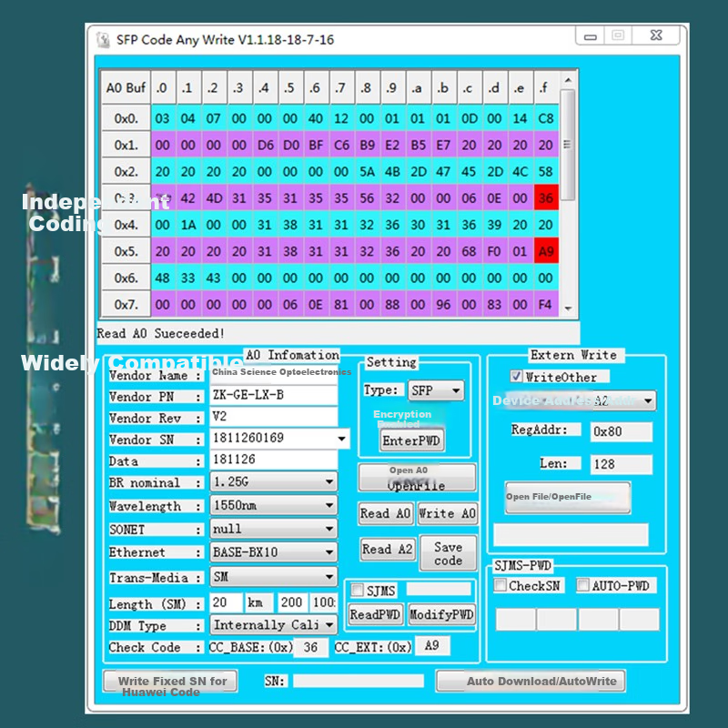
Task: Toggle the AUTO-PWD checkbox
Action: pos(583,586)
